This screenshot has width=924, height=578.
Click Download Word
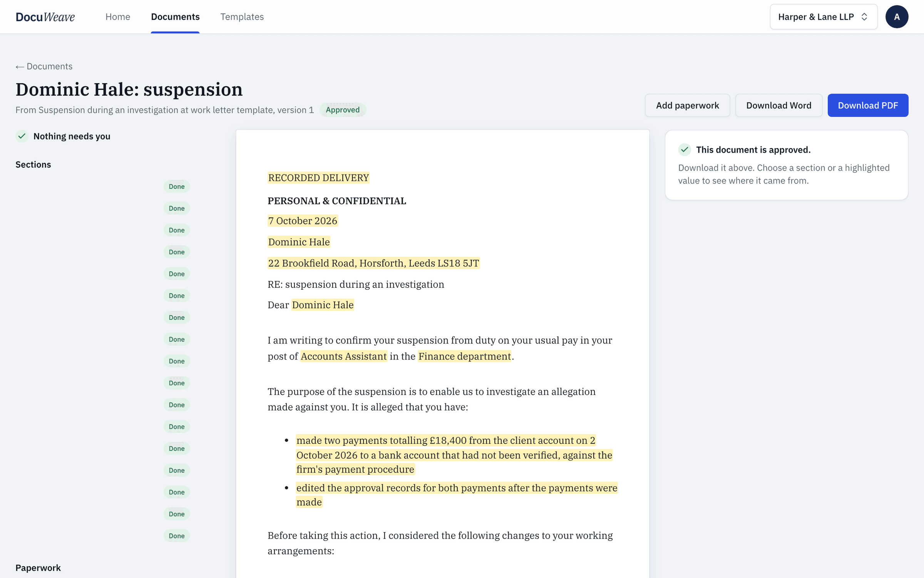[x=778, y=105]
